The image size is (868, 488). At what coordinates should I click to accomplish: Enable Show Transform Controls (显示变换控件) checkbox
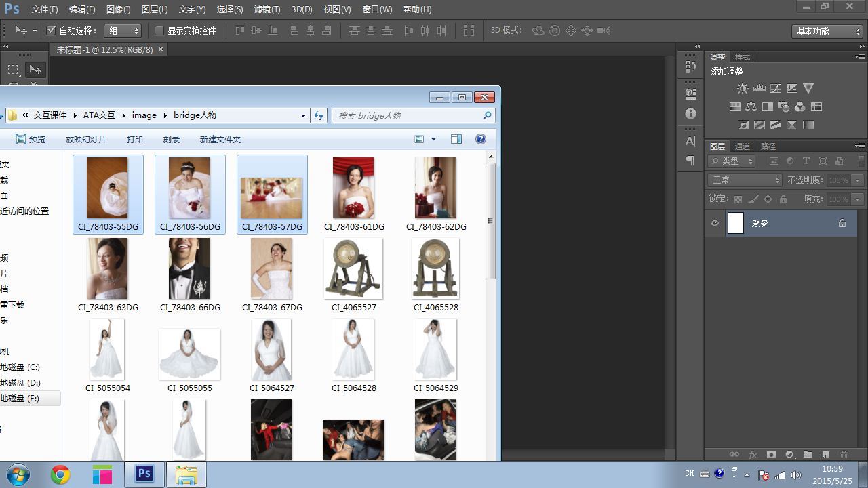coord(159,30)
